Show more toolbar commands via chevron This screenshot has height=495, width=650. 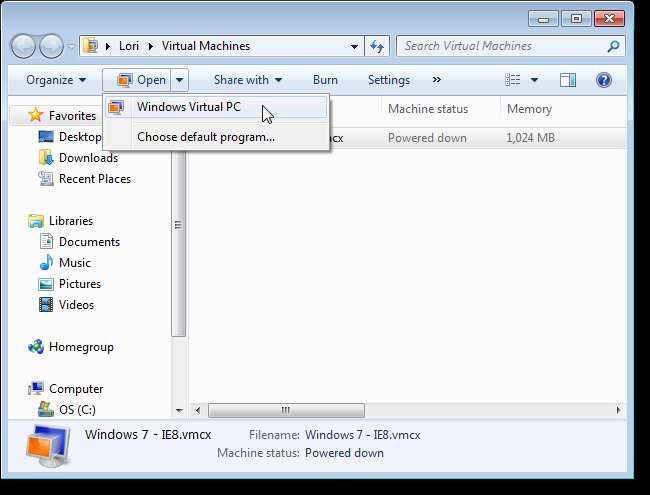click(x=437, y=80)
